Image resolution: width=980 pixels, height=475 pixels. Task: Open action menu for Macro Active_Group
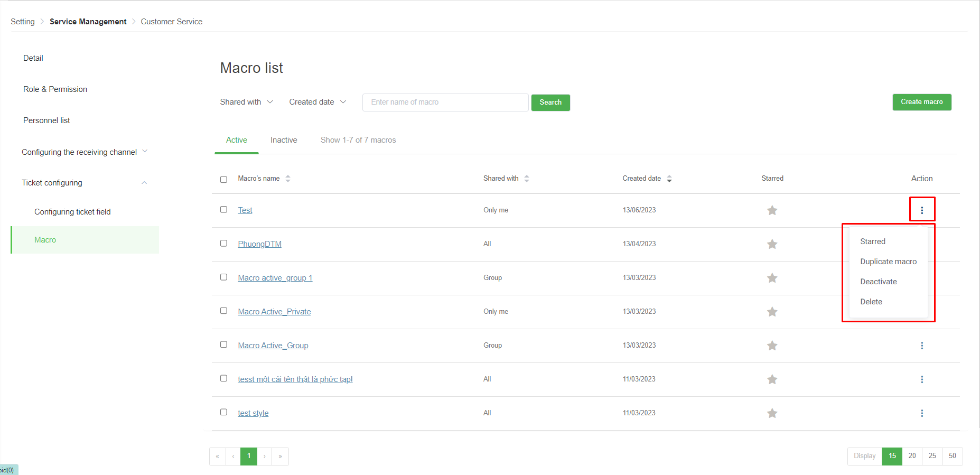922,346
